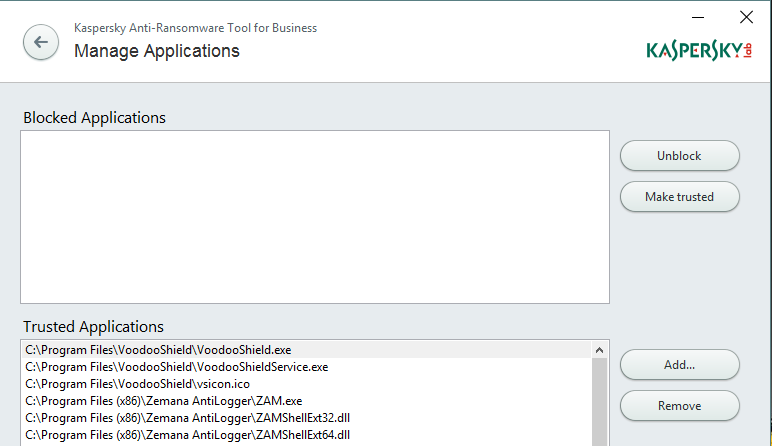Unblock the selected blocked application
The image size is (772, 446).
679,156
